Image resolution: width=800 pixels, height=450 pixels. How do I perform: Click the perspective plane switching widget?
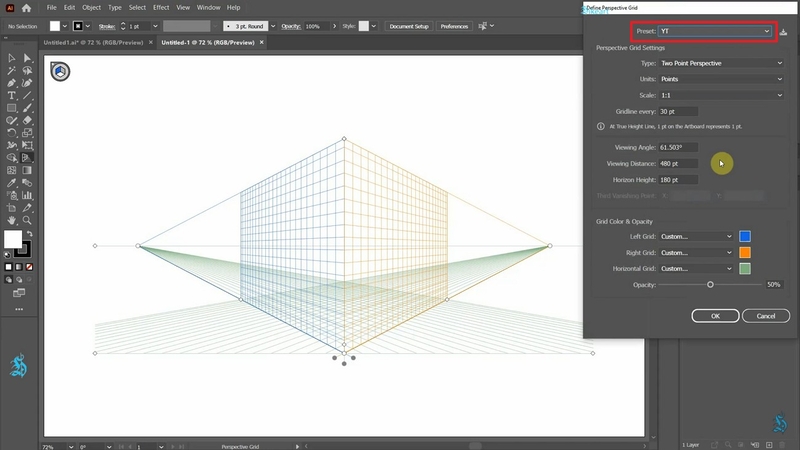coord(59,71)
